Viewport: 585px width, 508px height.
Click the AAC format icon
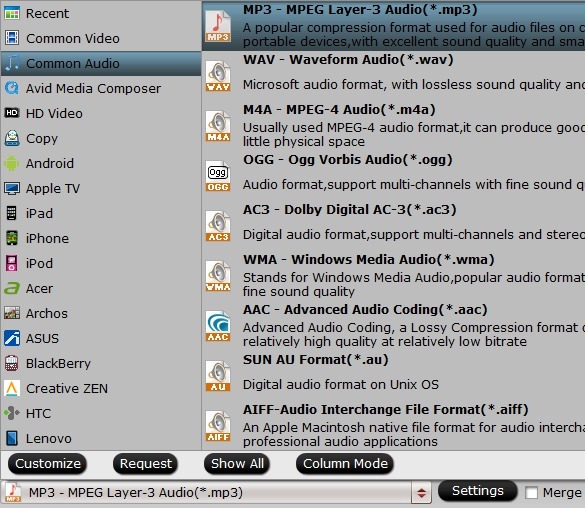(x=218, y=326)
